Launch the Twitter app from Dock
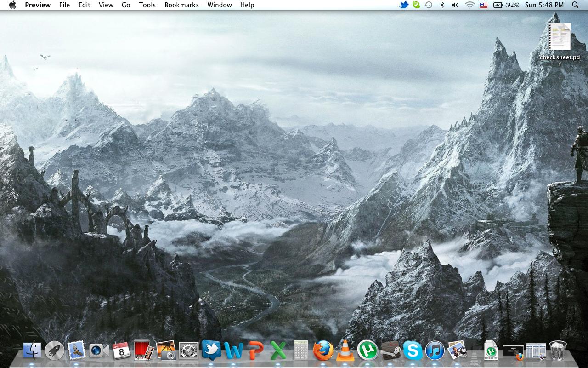This screenshot has width=588, height=368. (x=211, y=351)
